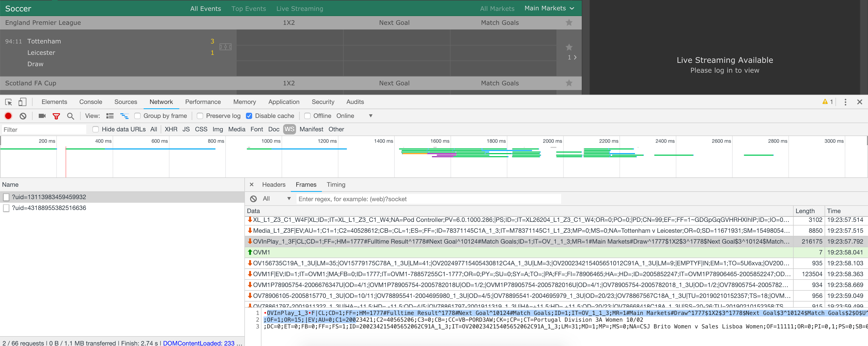The height and width of the screenshot is (346, 868).
Task: Enable the Preserve log checkbox
Action: (200, 116)
